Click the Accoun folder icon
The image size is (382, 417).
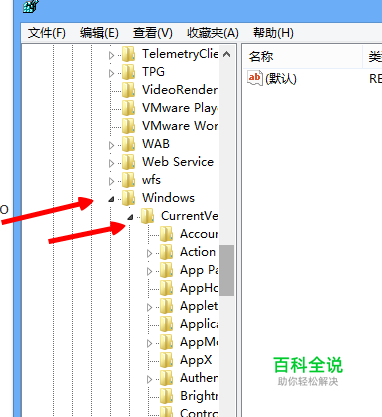(x=166, y=234)
